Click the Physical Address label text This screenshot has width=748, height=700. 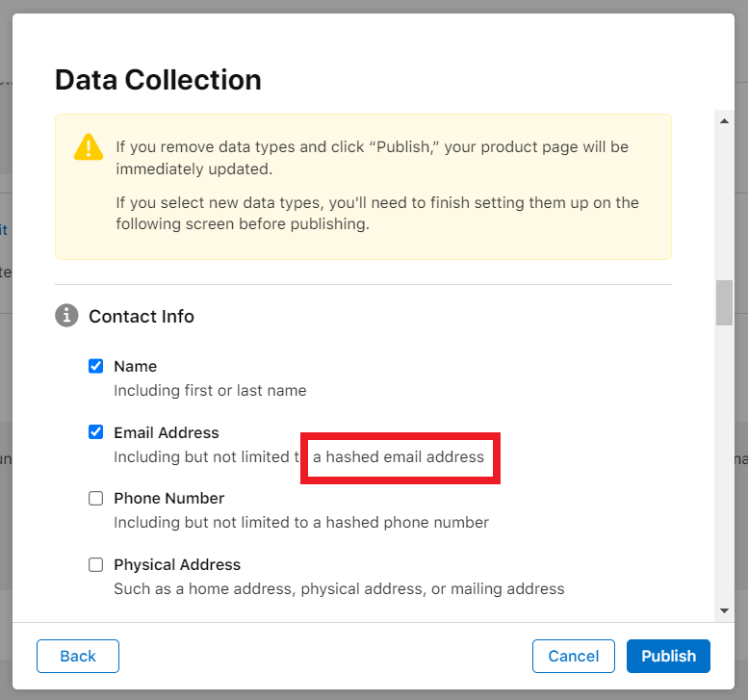(177, 564)
